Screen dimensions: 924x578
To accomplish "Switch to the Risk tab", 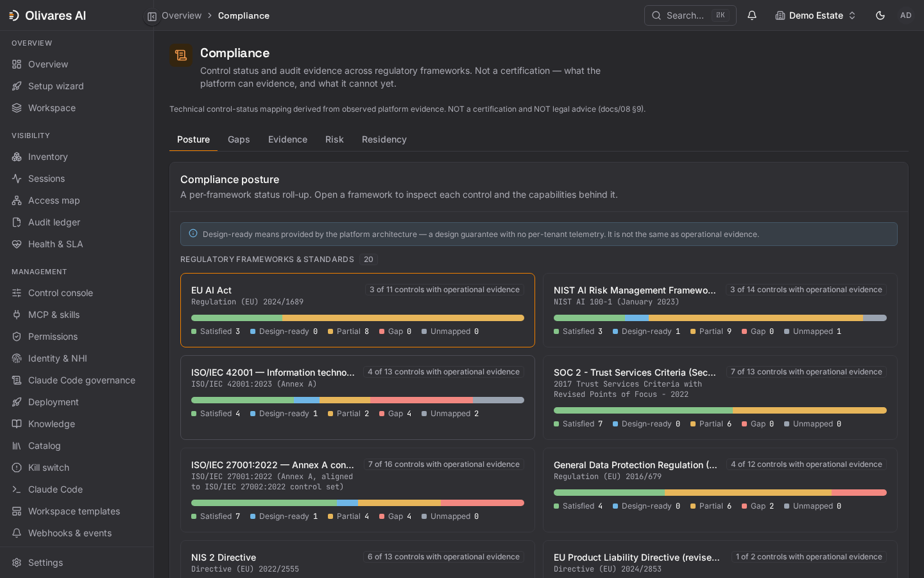I will [334, 139].
